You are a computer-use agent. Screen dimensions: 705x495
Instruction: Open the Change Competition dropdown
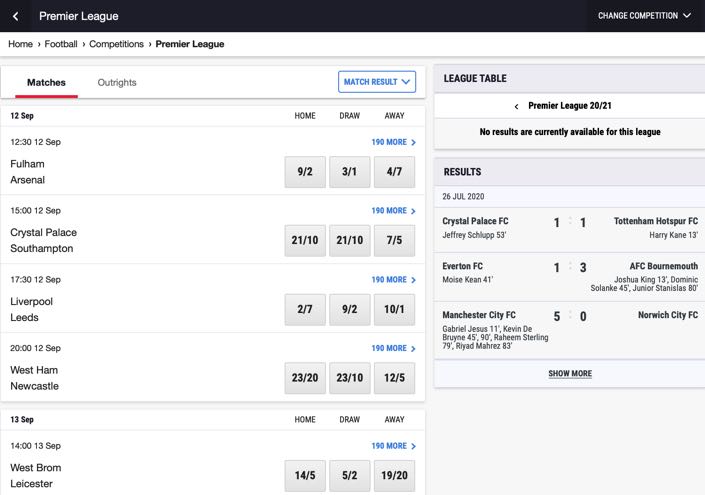coord(644,16)
